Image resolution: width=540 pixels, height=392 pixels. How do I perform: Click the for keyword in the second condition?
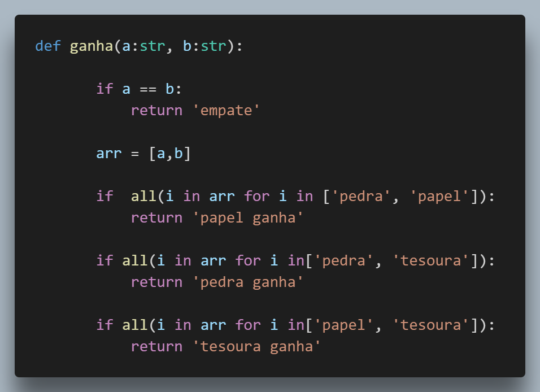[249, 260]
